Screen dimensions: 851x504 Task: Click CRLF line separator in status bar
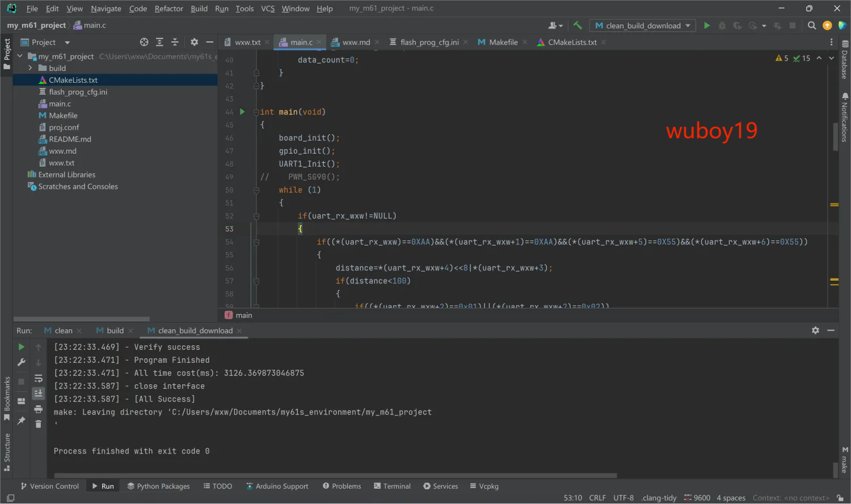597,498
